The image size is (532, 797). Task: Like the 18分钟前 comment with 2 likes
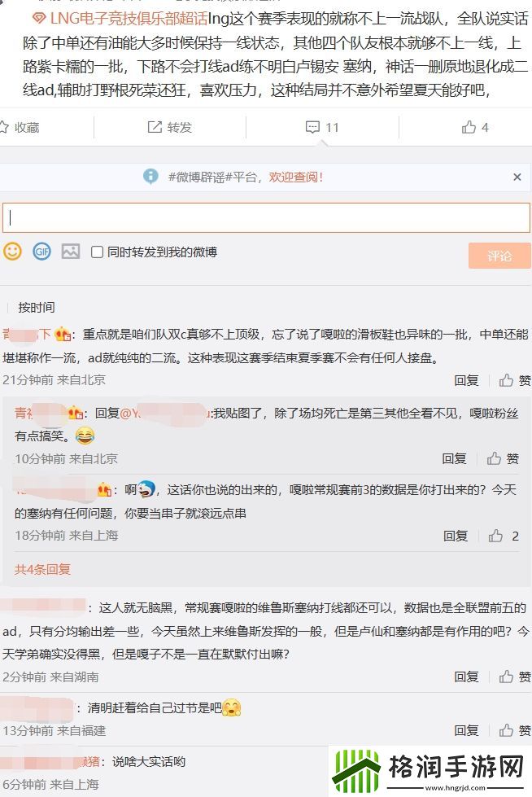click(x=503, y=536)
